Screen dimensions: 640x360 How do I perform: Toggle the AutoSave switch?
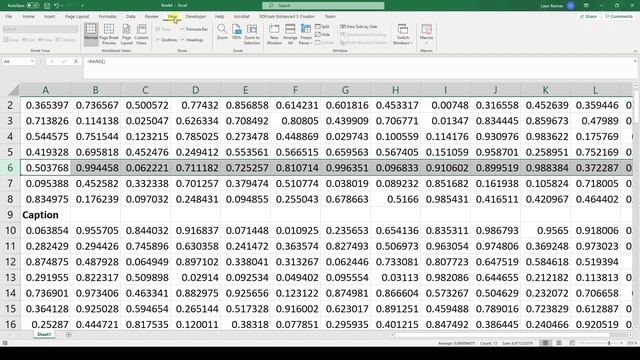(33, 6)
